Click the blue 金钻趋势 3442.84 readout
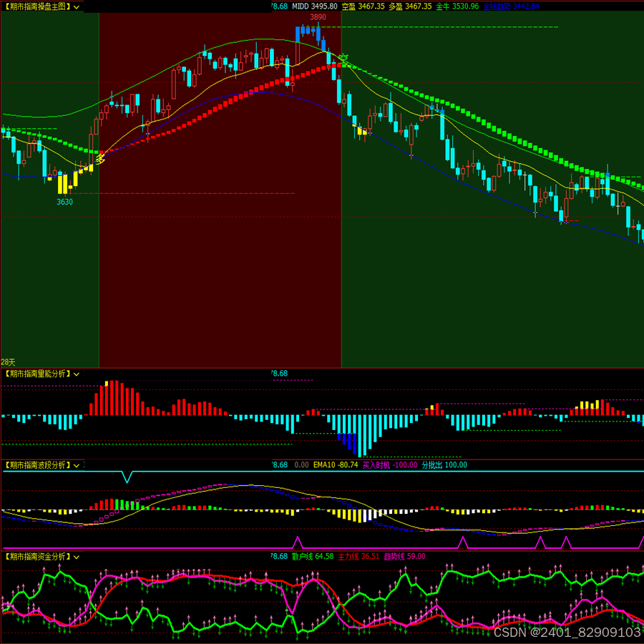 tap(511, 6)
